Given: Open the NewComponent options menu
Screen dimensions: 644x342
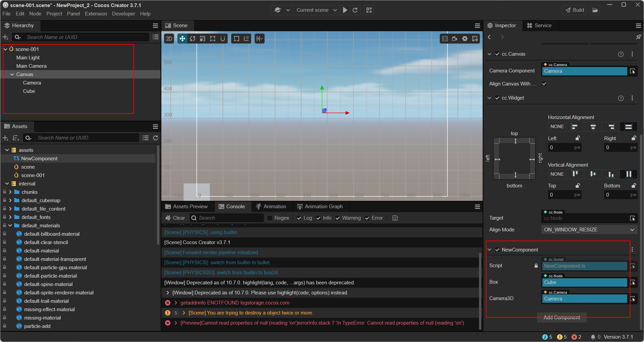Looking at the screenshot, I should pyautogui.click(x=632, y=249).
